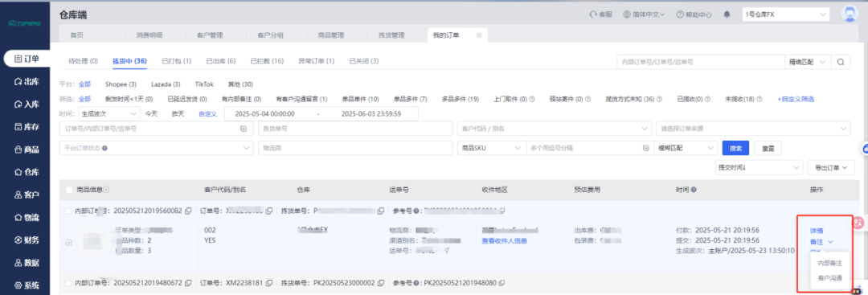
Task: Expand product row with plus icon
Action: (69, 243)
